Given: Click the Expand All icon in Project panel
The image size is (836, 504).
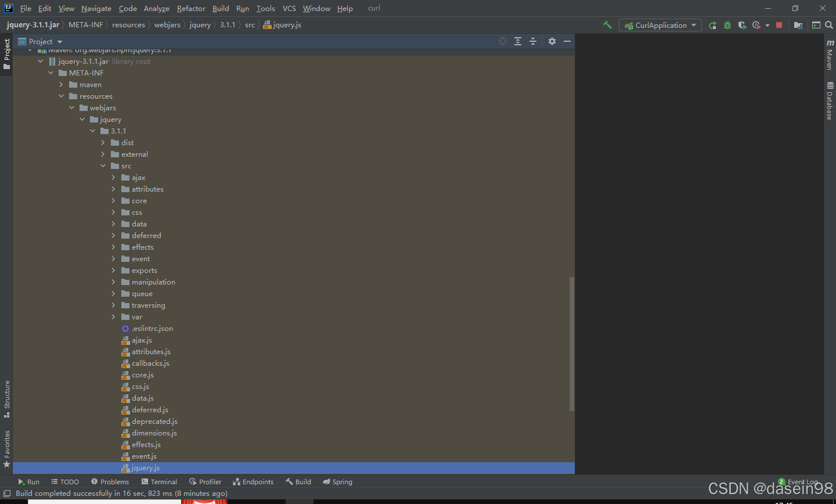Looking at the screenshot, I should 518,41.
